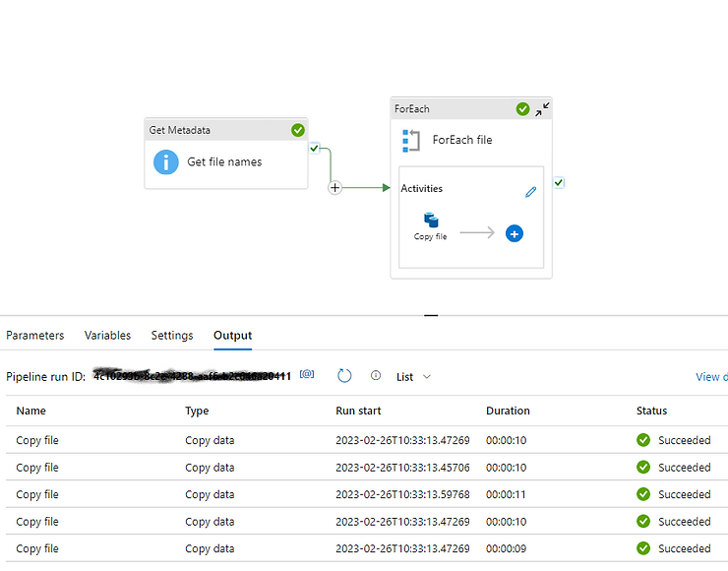
Task: Click the ForEach loop activity icon
Action: (411, 140)
